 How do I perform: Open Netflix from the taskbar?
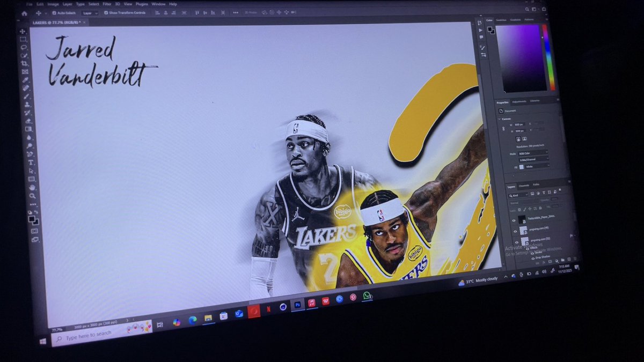click(269, 308)
